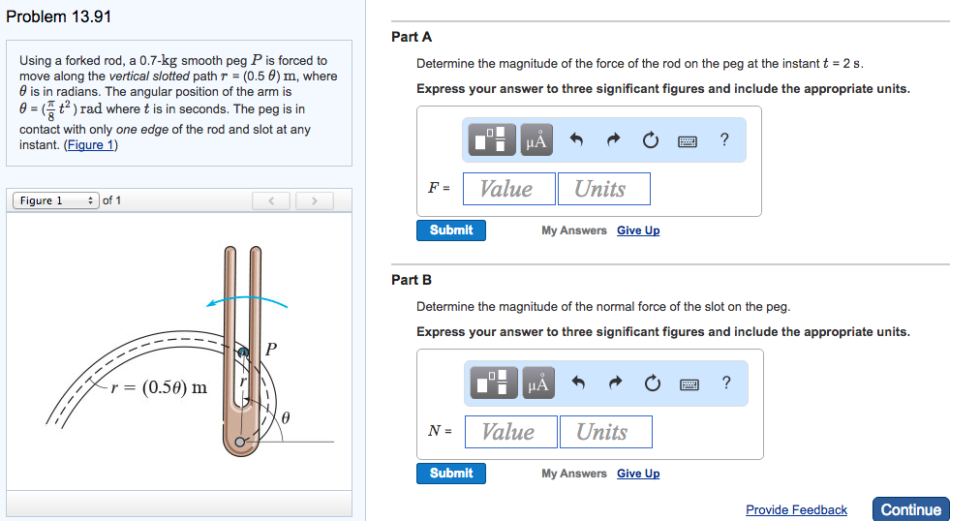The width and height of the screenshot is (980, 521).
Task: Click Give Up link for Part B
Action: (638, 474)
